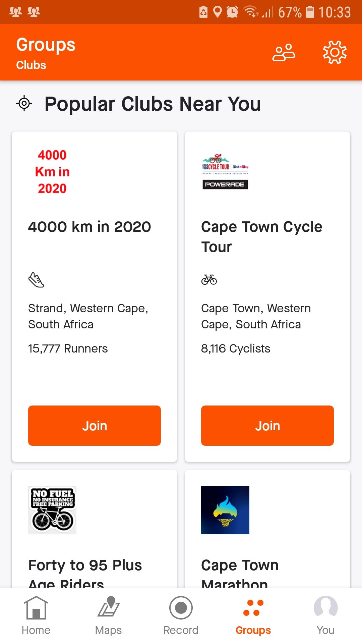
Task: Join the Cape Town Cycle Tour club
Action: pyautogui.click(x=267, y=426)
